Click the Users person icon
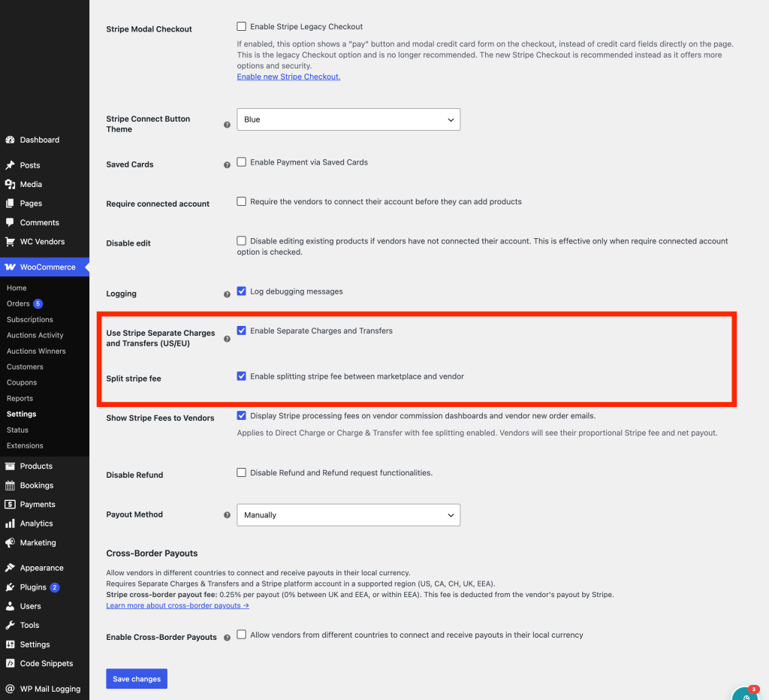The width and height of the screenshot is (769, 700). pos(10,606)
